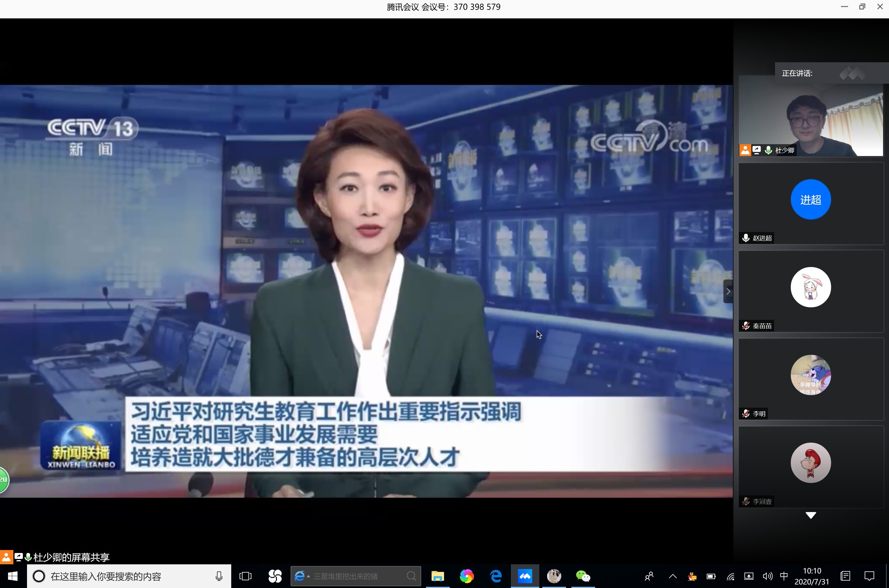Click the rabbit avatar of 秦苗苗

pyautogui.click(x=810, y=287)
